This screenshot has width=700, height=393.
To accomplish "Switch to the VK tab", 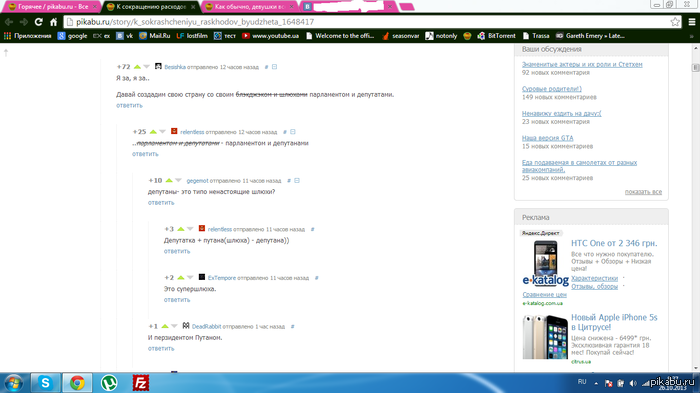I will pos(348,7).
